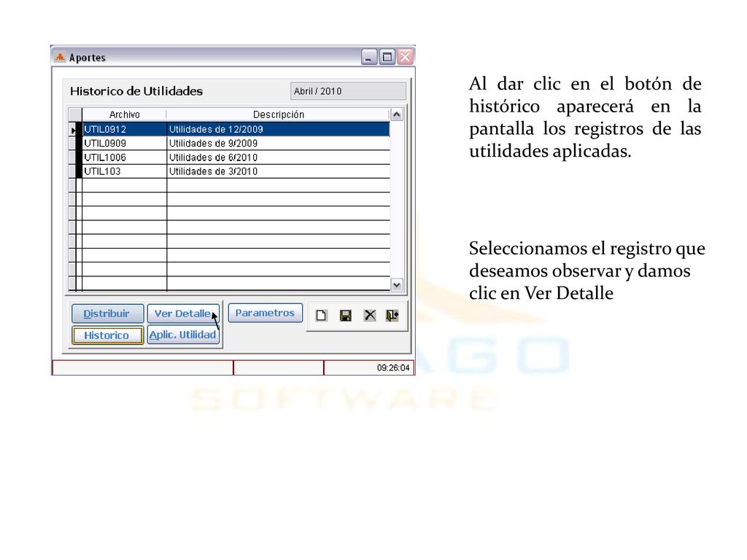Click the New document icon
Viewport: 747px width, 560px height.
pos(321,315)
